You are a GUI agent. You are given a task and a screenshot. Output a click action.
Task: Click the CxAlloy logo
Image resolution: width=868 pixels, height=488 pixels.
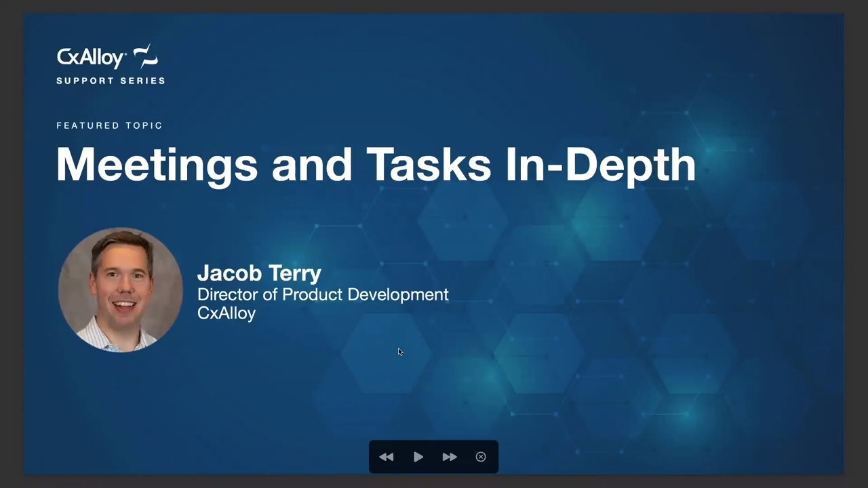108,57
